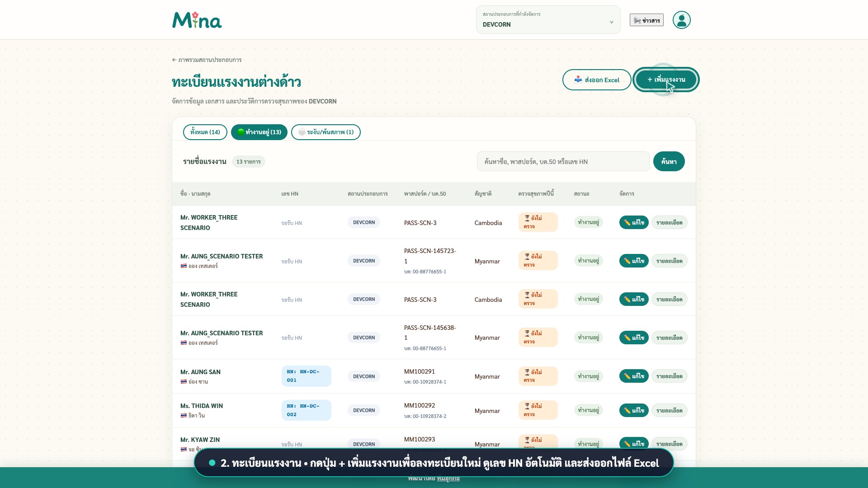Open details for Mr. AUNG SAN
Screen dimensions: 868x488
(669, 376)
